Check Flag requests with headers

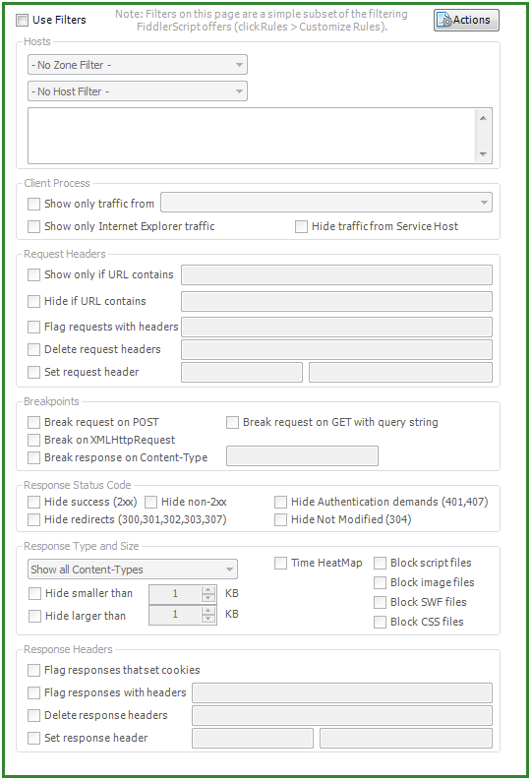33,327
